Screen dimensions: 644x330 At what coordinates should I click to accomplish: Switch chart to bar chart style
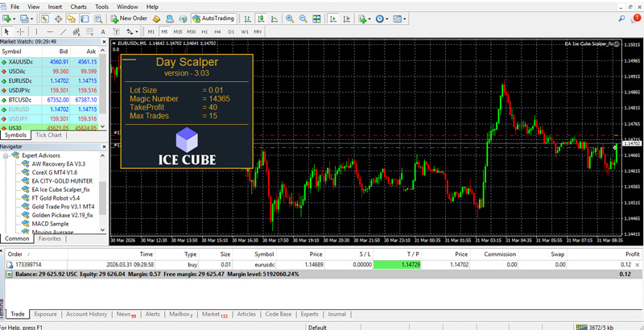pyautogui.click(x=248, y=19)
